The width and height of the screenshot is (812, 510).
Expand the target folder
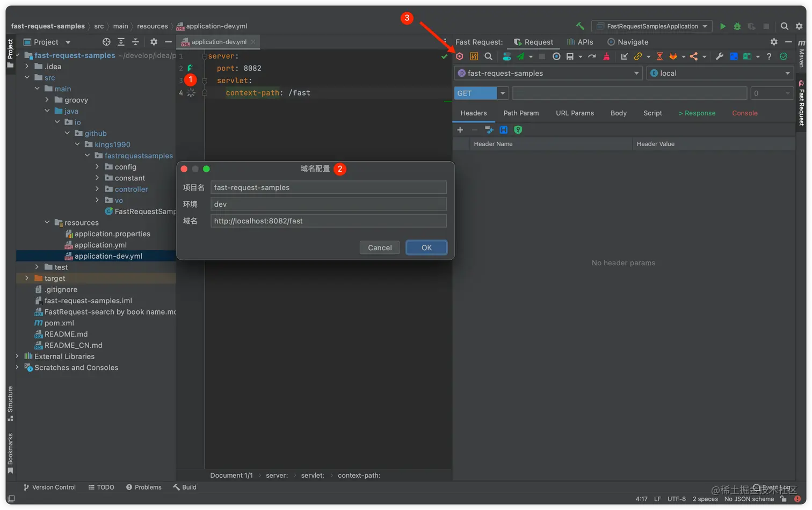27,278
